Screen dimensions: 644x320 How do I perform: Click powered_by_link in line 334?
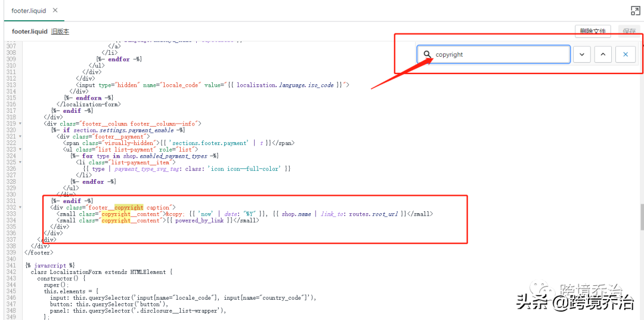pyautogui.click(x=199, y=220)
